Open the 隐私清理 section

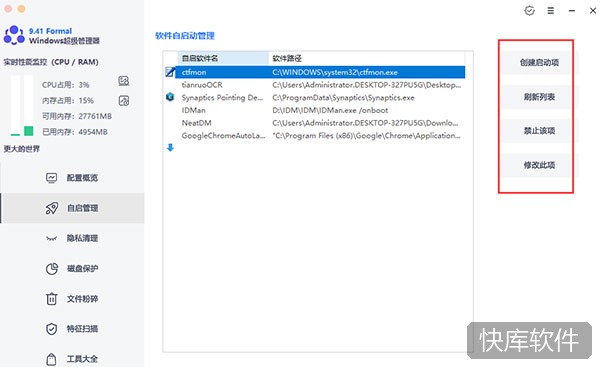72,238
